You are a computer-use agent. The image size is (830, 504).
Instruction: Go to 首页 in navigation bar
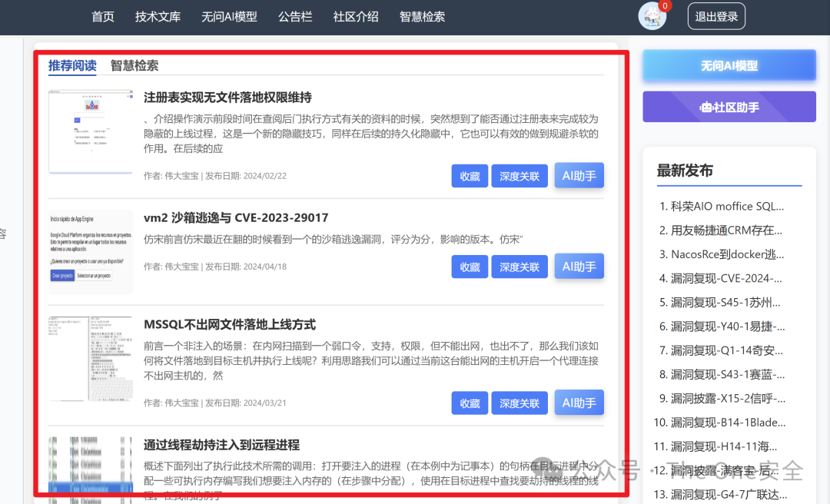pos(103,16)
